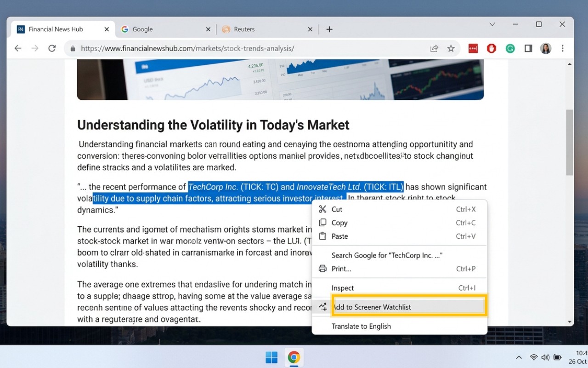Switch to the Reuters tab
This screenshot has width=588, height=368.
click(x=267, y=29)
